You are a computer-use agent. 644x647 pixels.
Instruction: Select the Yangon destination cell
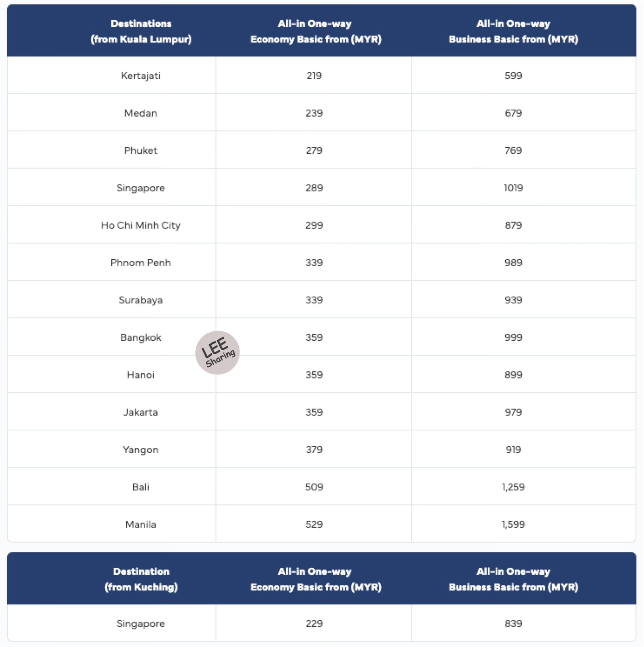(141, 450)
